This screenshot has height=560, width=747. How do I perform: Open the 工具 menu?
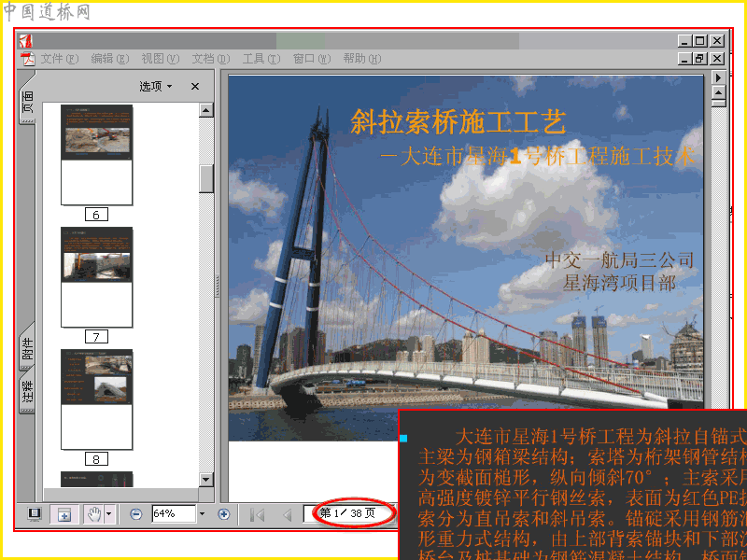[x=261, y=59]
